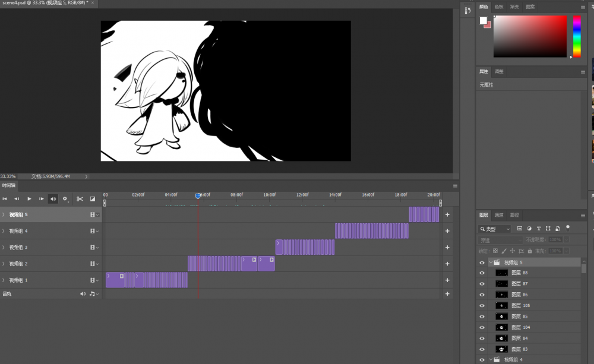Expand the 视频组 3 track in timeline
Viewport: 594px width, 364px height.
pyautogui.click(x=4, y=247)
